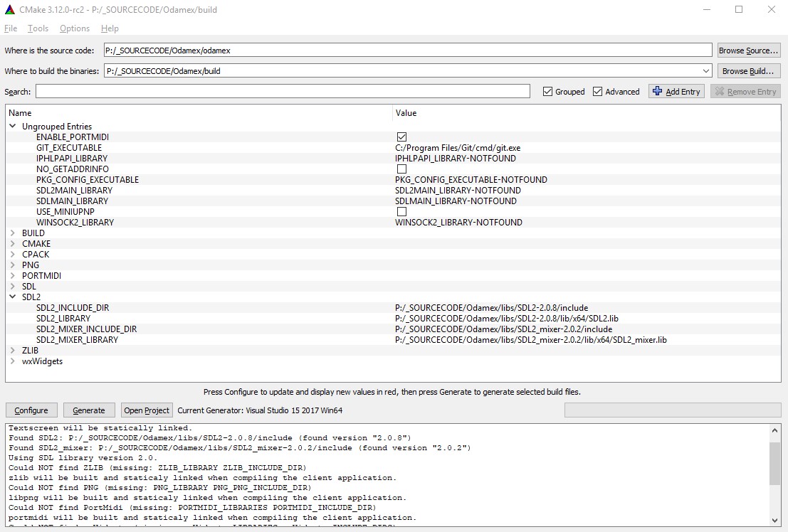Uncheck the ENABLE_PORTMIDI checkbox
This screenshot has width=788, height=532.
[x=401, y=137]
